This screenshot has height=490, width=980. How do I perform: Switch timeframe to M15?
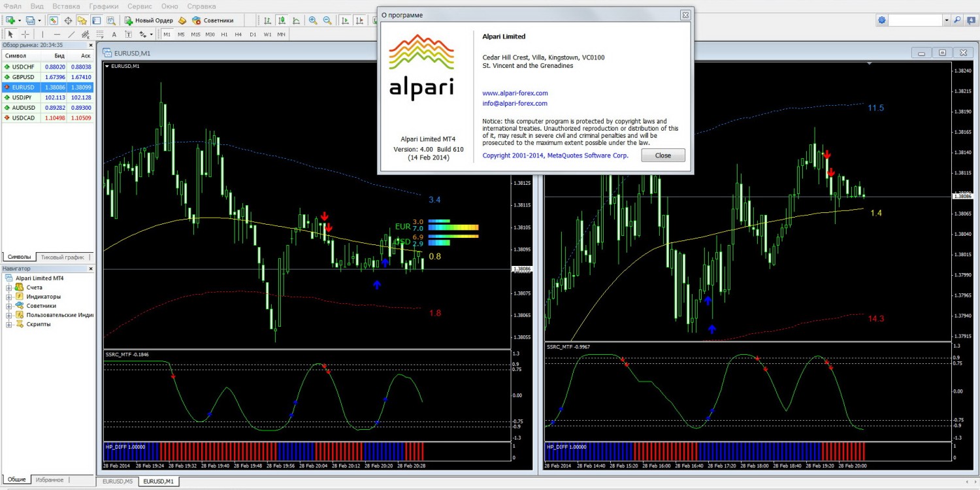[195, 34]
